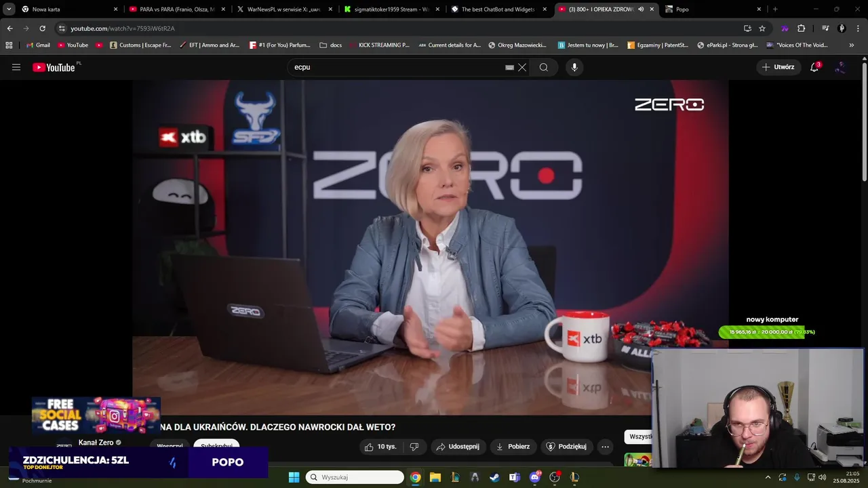This screenshot has width=868, height=488.
Task: Clear the search text with X icon
Action: click(522, 67)
